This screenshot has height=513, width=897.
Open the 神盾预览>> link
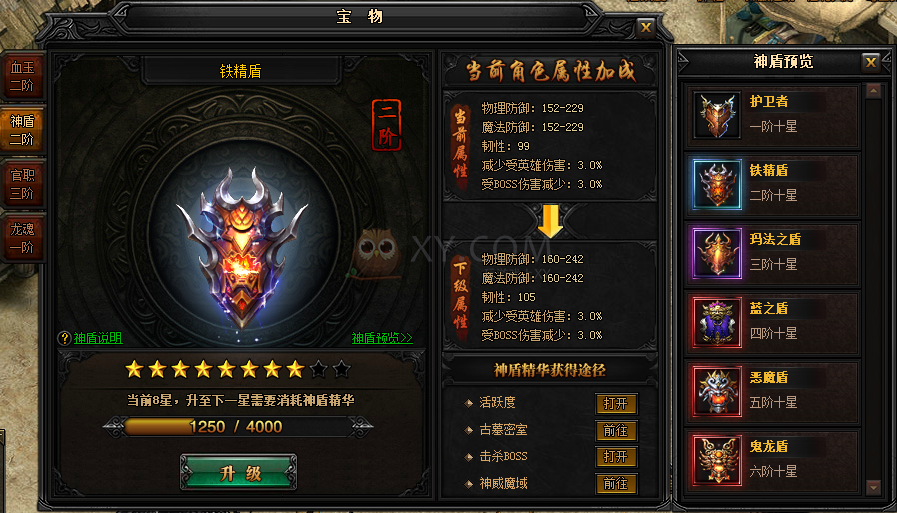coord(382,338)
